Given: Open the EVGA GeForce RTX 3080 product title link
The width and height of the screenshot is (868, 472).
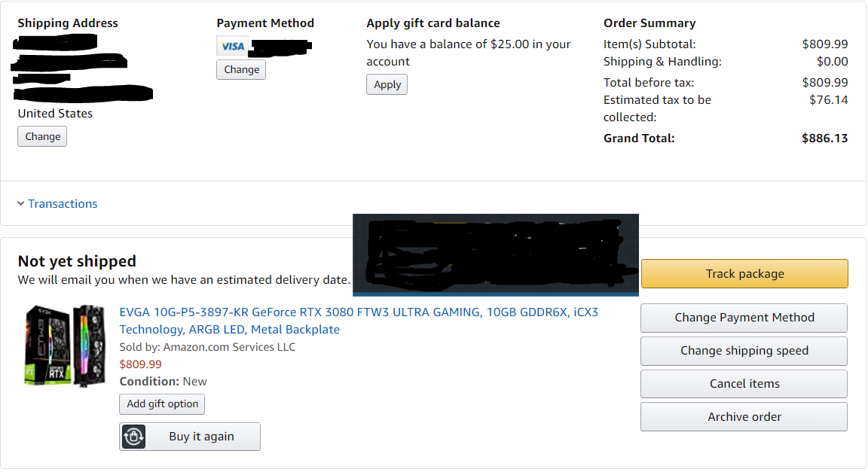Looking at the screenshot, I should (x=359, y=312).
